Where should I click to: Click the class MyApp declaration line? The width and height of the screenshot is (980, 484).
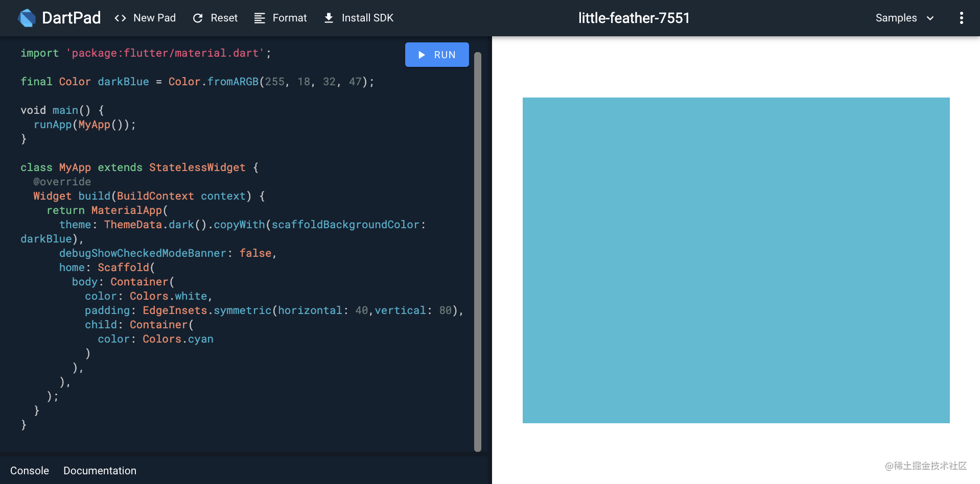click(x=139, y=167)
